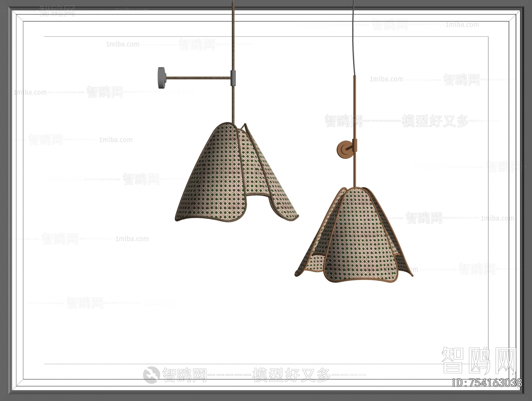532x401 pixels.
Task: Click the gray round wall mount disc
Action: click(161, 78)
